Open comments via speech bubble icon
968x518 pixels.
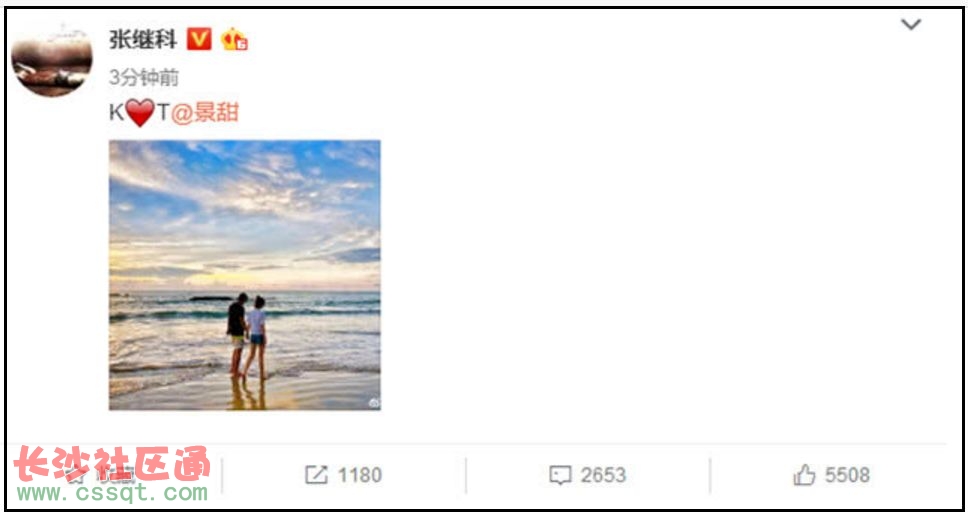[560, 475]
